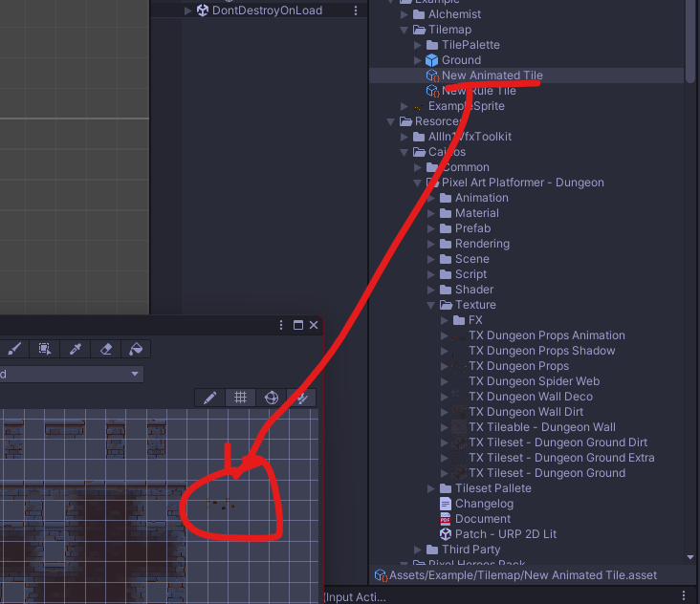700x604 pixels.
Task: Click the Material folder icon
Action: [x=446, y=213]
